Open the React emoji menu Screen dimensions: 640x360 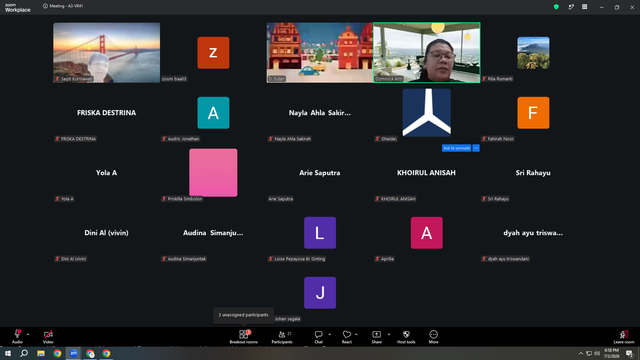pos(347,336)
